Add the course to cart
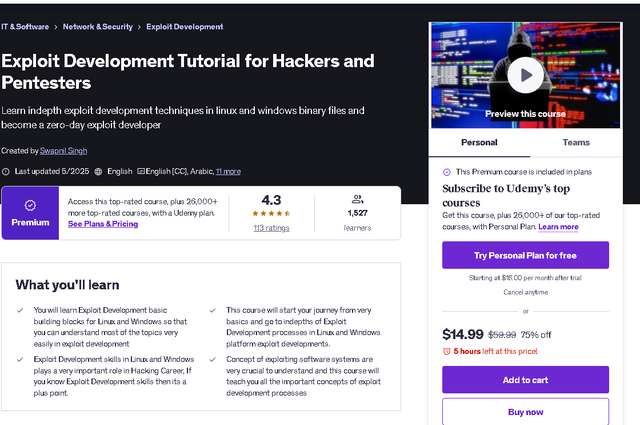The width and height of the screenshot is (640, 425). coord(525,380)
